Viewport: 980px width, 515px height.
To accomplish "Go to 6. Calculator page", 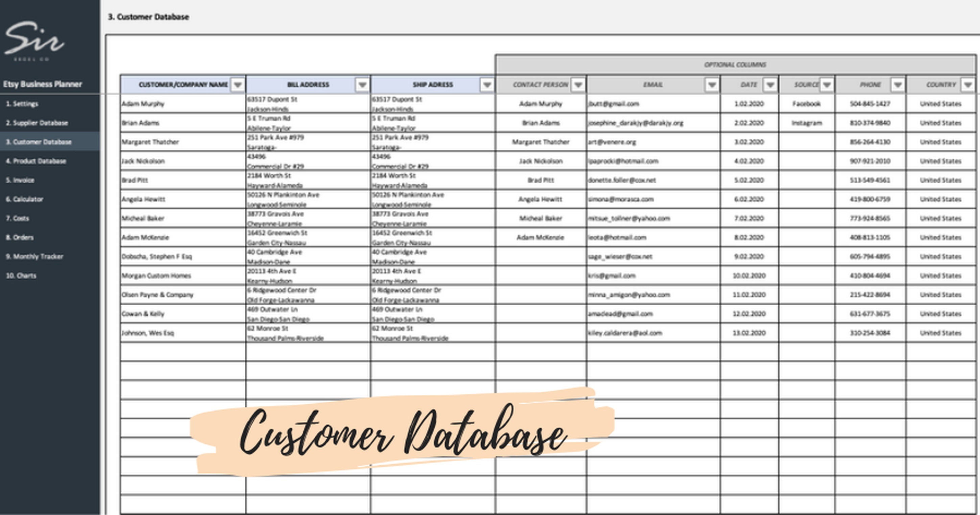I will tap(24, 199).
